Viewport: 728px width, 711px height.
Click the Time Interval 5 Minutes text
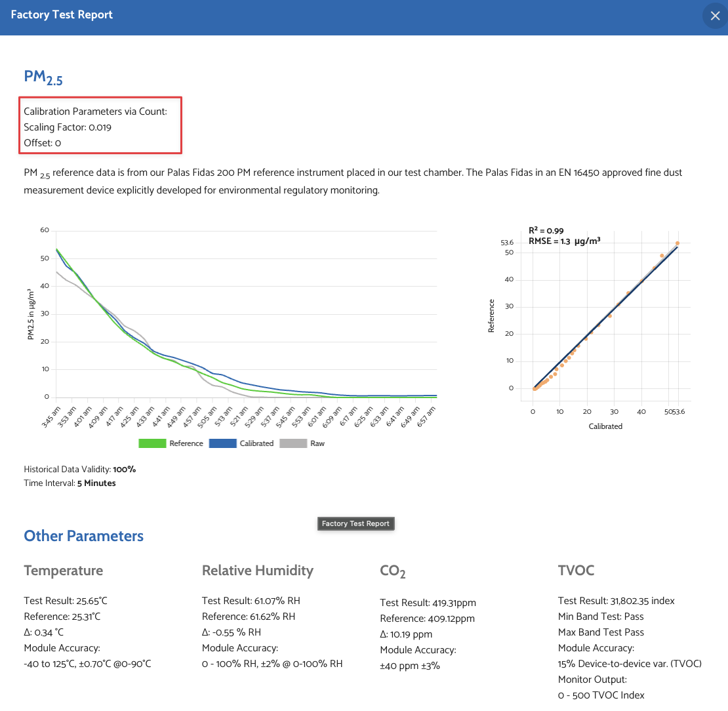(x=70, y=483)
